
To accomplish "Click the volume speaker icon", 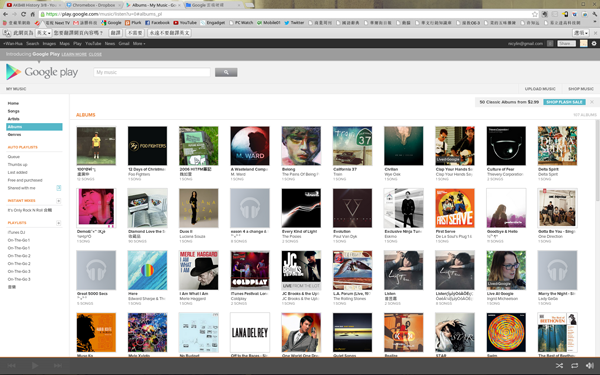I will pos(590,366).
